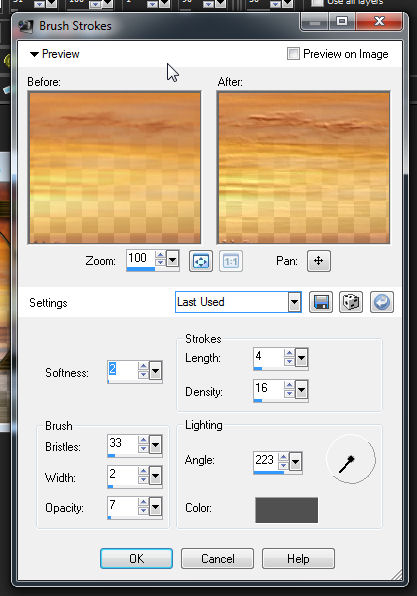
Task: Click the Pan navigate button
Action: (319, 261)
